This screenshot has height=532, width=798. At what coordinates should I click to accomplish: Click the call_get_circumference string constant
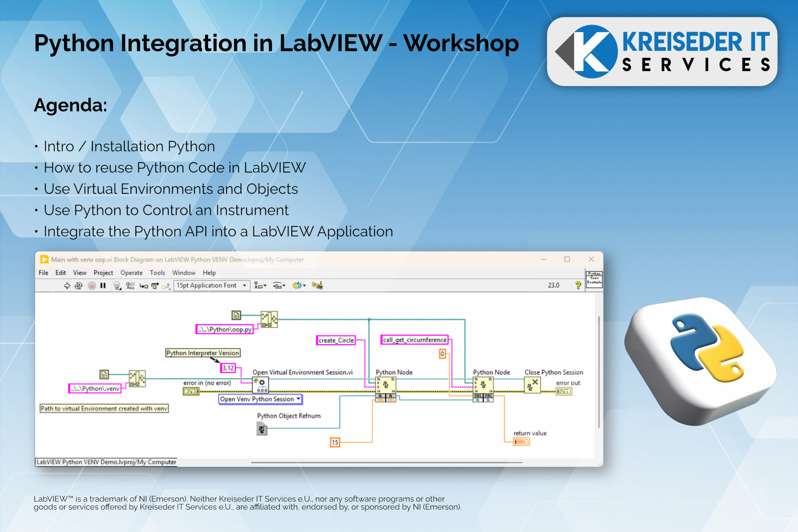tap(414, 340)
